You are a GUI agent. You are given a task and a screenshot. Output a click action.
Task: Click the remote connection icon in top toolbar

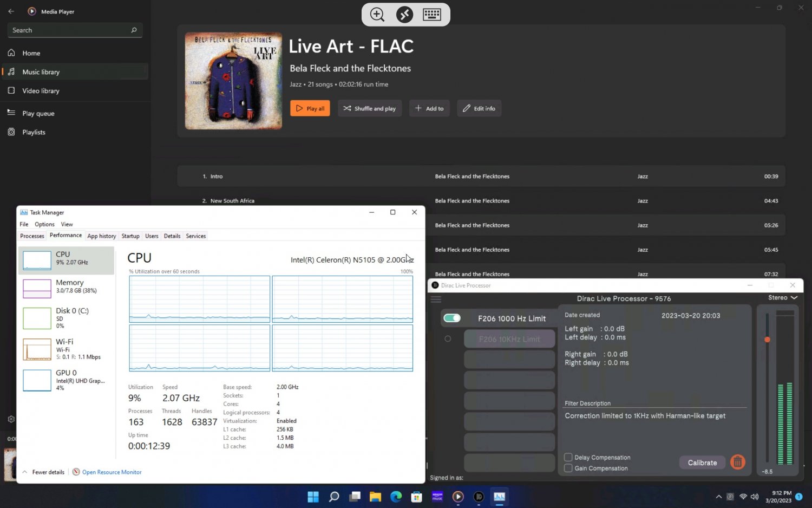point(404,15)
